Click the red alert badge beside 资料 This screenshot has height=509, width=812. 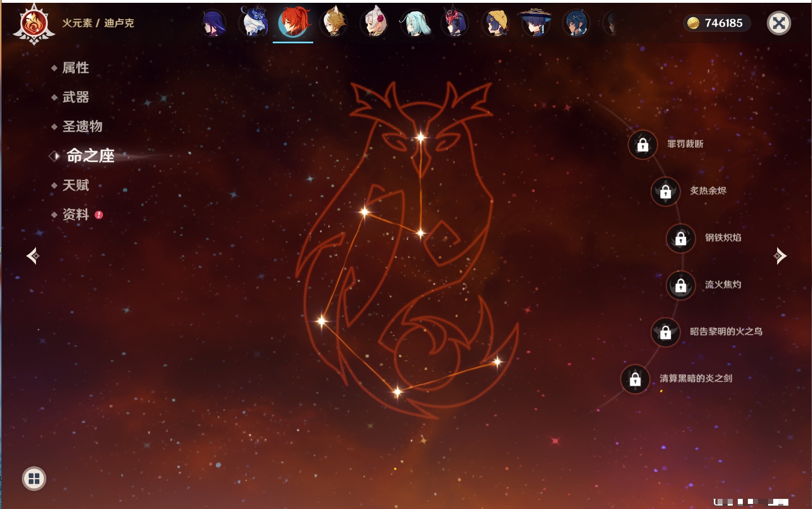99,214
